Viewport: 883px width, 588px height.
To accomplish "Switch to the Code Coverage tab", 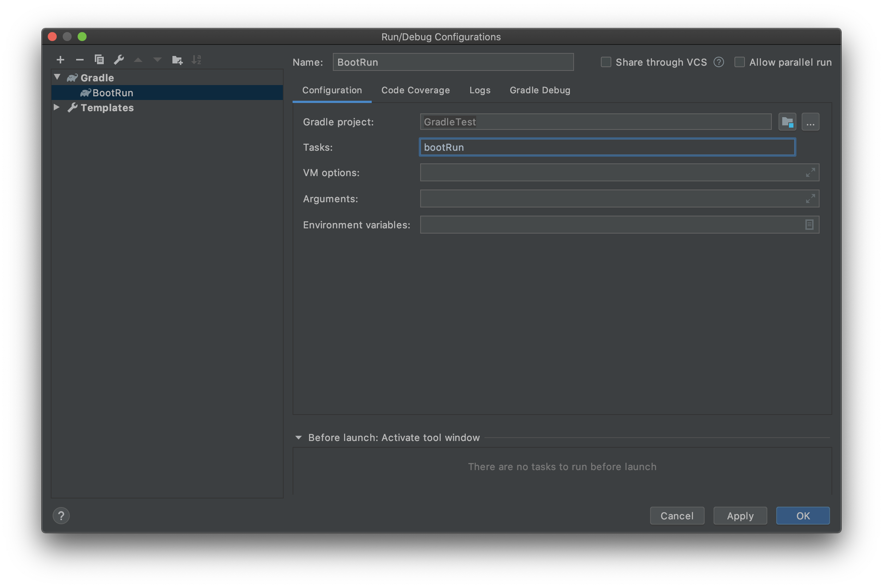I will (415, 90).
